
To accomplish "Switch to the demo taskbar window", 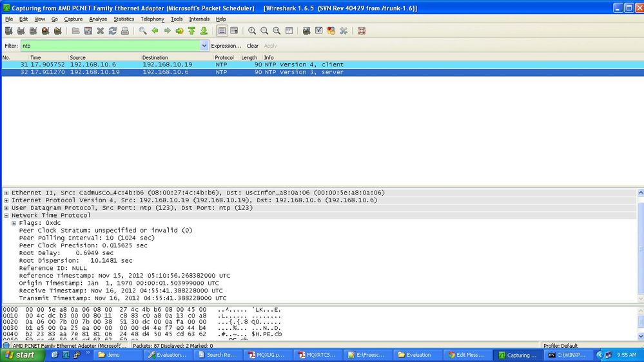I will tap(118, 355).
